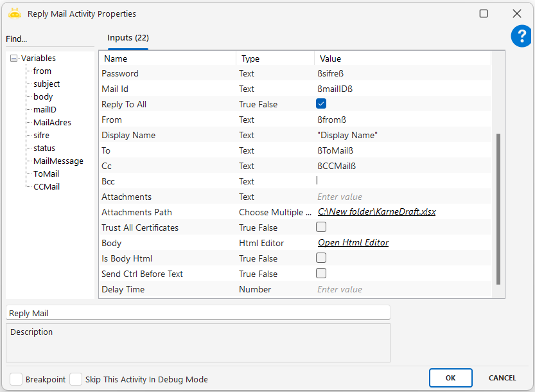Image resolution: width=535 pixels, height=392 pixels.
Task: Click the blue help question mark icon
Action: (x=521, y=37)
